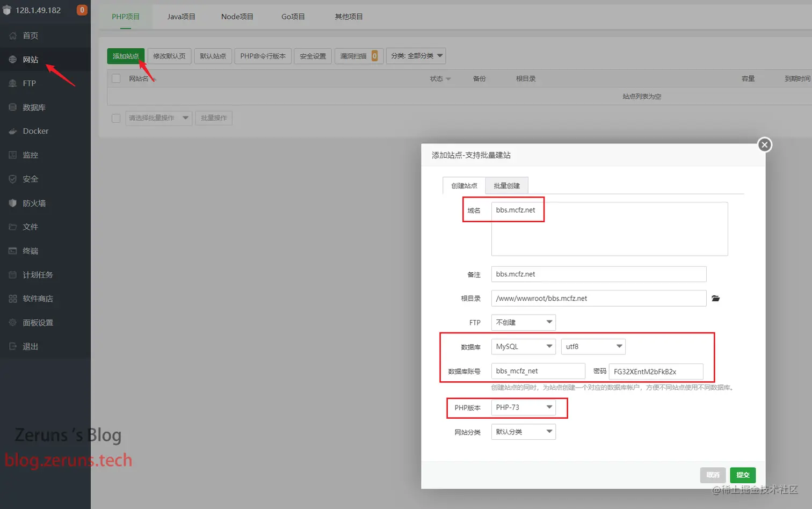Screen dimensions: 812x509
Task: Open the Docker whale icon
Action: (13, 131)
